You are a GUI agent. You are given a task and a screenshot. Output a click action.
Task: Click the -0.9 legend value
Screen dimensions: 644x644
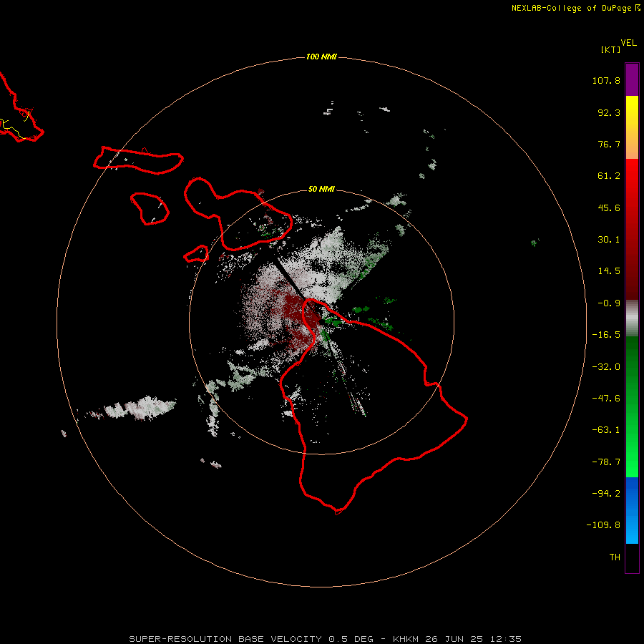pos(609,303)
